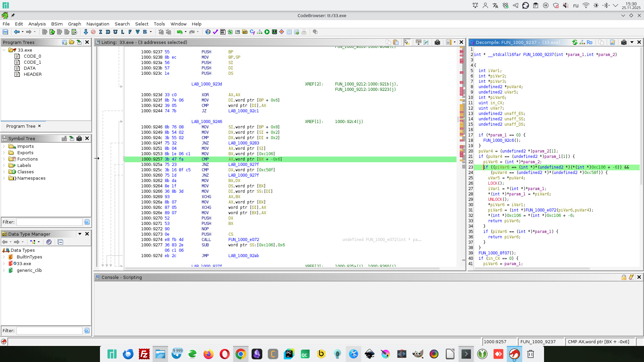Screen dimensions: 644x362
Task: Click the green Undo arrow icon
Action: [179, 32]
